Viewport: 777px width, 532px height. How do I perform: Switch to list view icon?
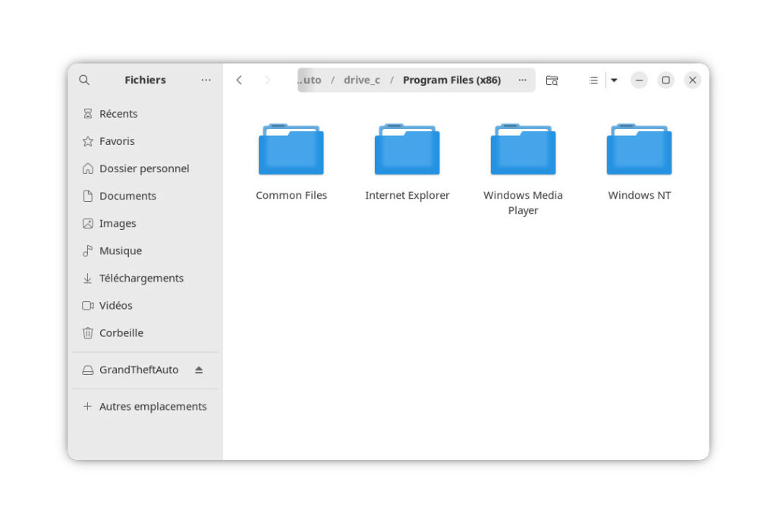[x=593, y=80]
